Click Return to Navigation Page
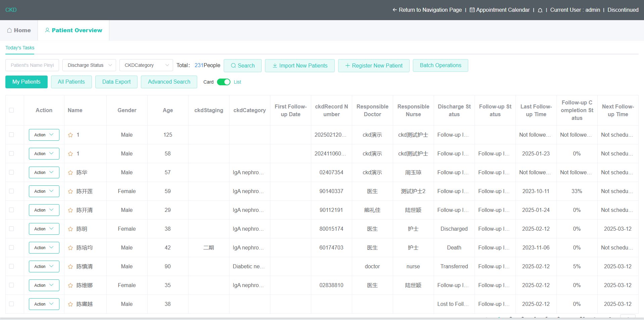 [427, 10]
